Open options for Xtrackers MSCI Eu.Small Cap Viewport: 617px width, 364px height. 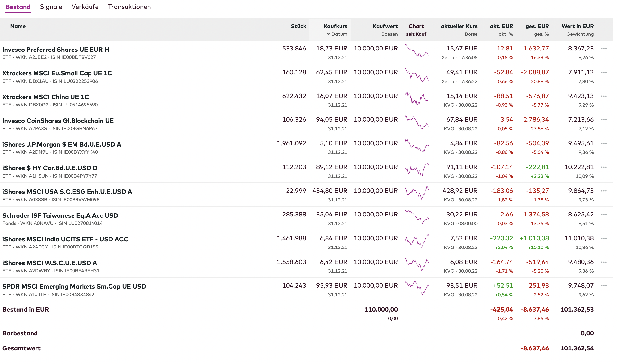click(x=604, y=72)
